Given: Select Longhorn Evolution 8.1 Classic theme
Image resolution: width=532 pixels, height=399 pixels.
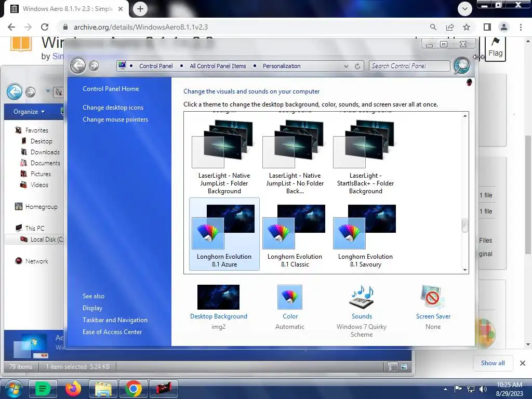Looking at the screenshot, I should tap(295, 234).
